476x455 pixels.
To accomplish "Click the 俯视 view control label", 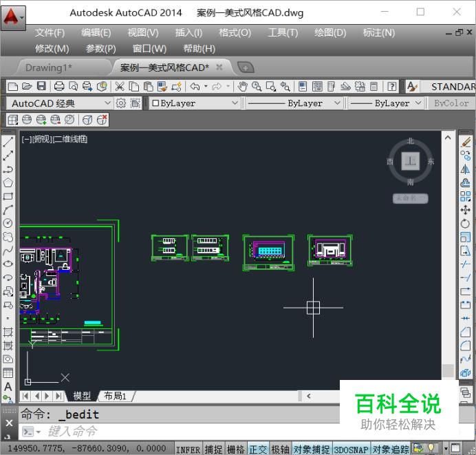I will [42, 140].
